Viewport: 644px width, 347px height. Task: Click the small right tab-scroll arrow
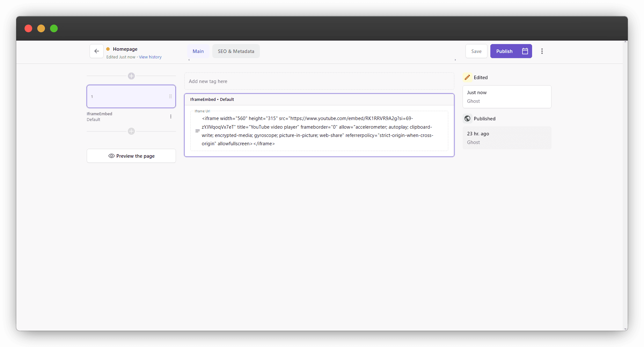click(455, 60)
